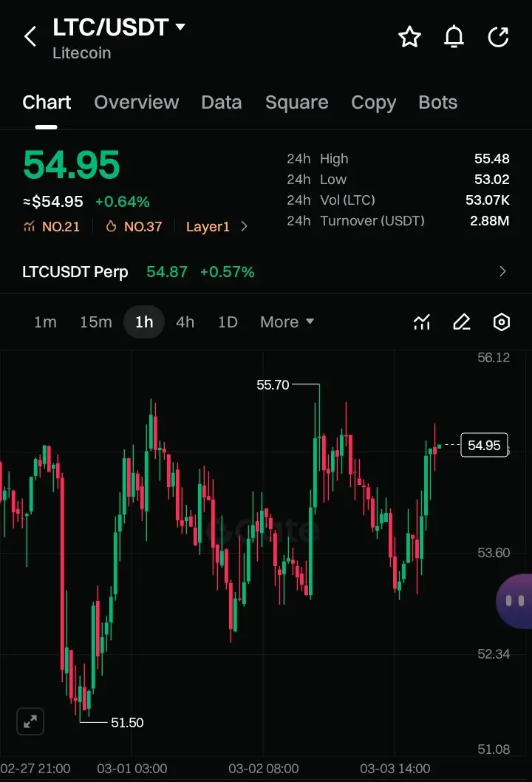Select the 15m timeframe
The width and height of the screenshot is (532, 782).
point(96,322)
